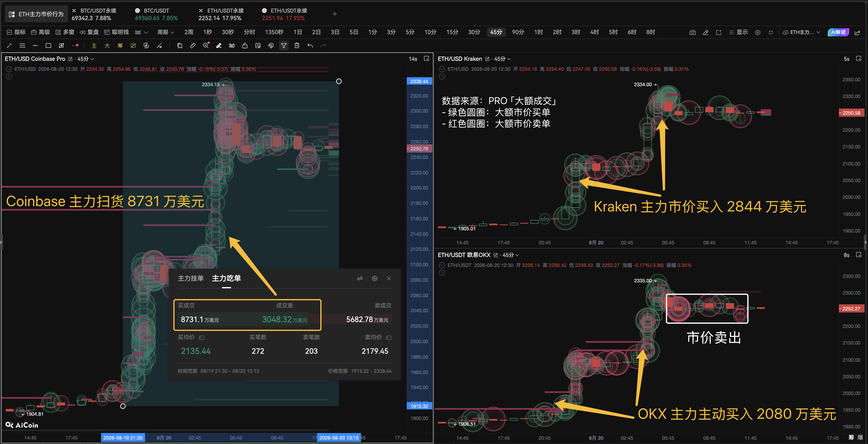Select the horizontal line drawing tool
The image size is (868, 444).
coord(35,46)
